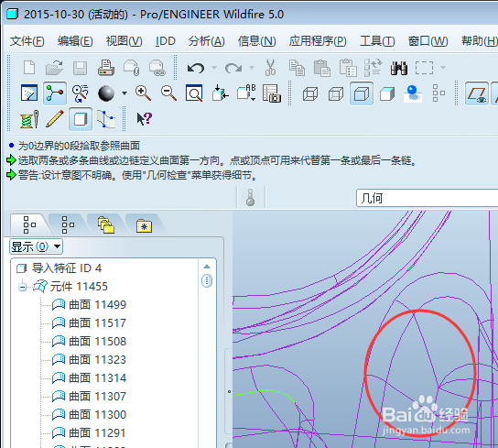Open the 分析(A) menu

coord(207,41)
